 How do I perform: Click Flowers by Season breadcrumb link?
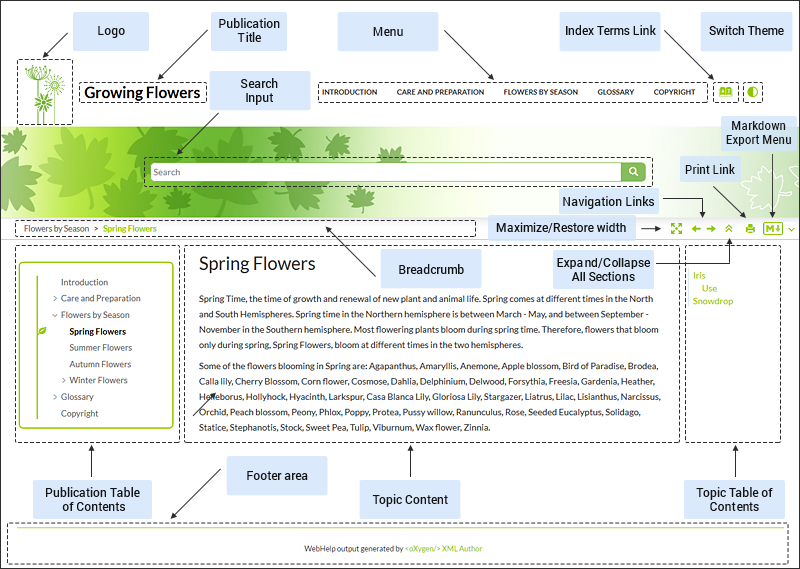point(57,229)
